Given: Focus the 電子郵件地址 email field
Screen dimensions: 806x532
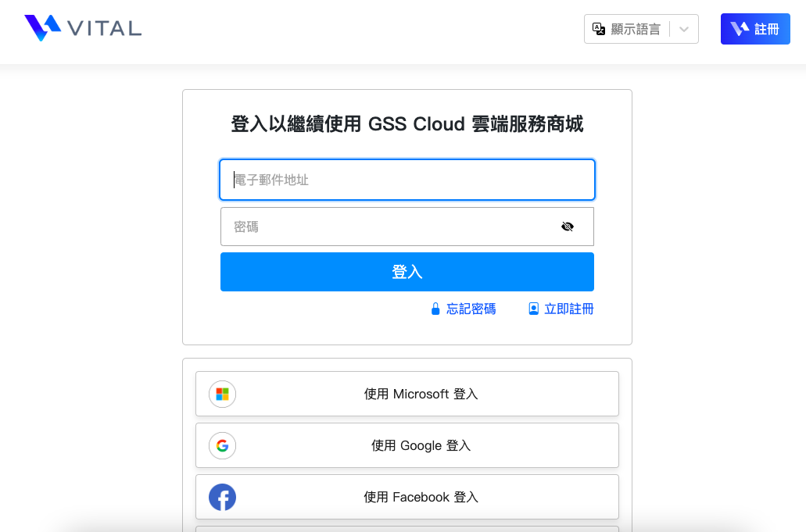Looking at the screenshot, I should tap(407, 180).
